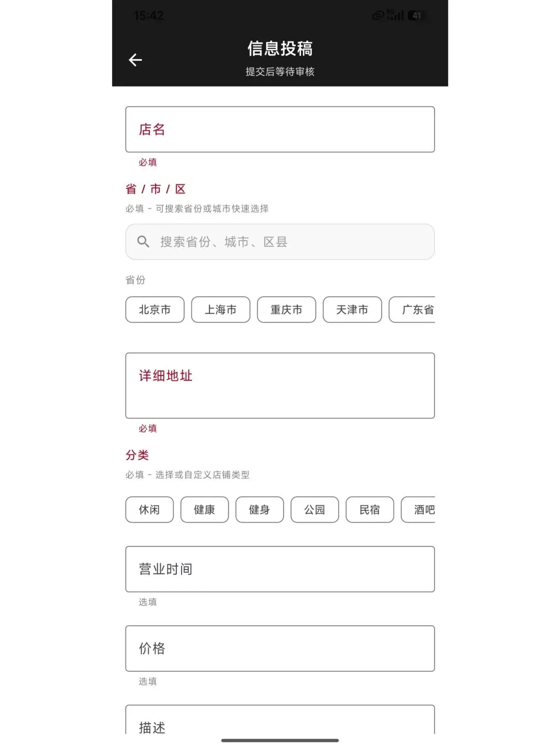Click the search magnifier icon
This screenshot has width=560, height=747.
[143, 242]
